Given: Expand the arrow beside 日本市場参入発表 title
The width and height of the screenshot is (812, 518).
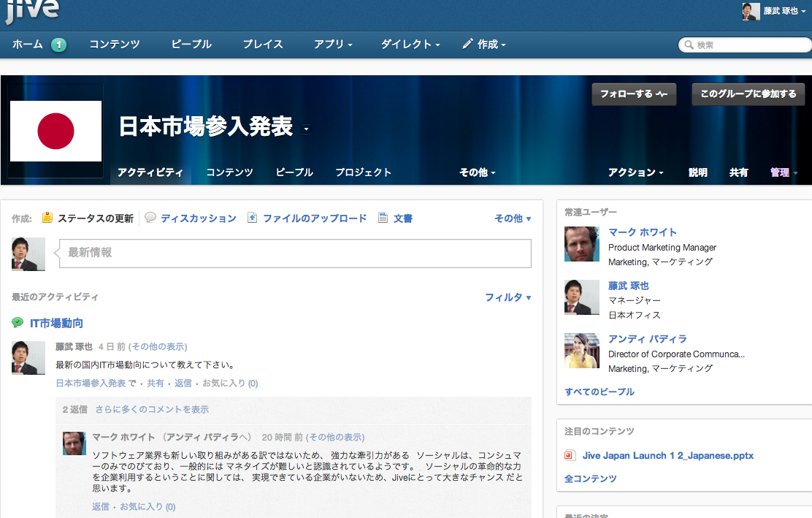Looking at the screenshot, I should [x=307, y=129].
